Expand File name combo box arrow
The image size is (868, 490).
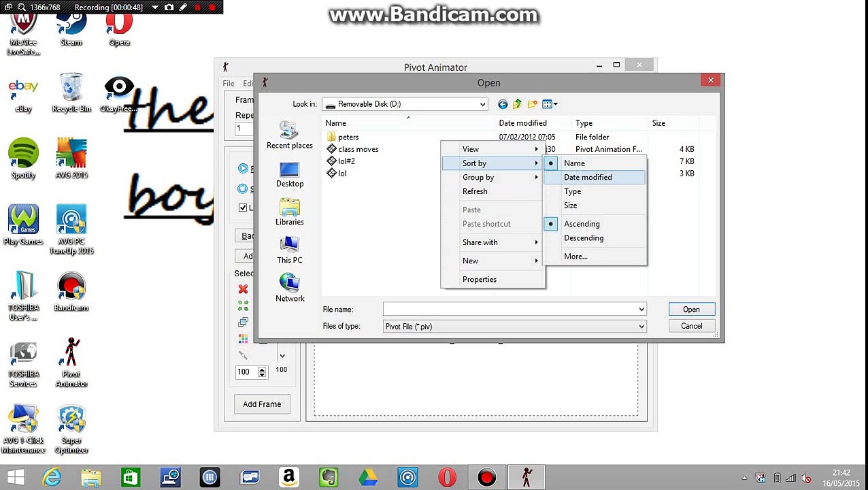[x=641, y=310]
